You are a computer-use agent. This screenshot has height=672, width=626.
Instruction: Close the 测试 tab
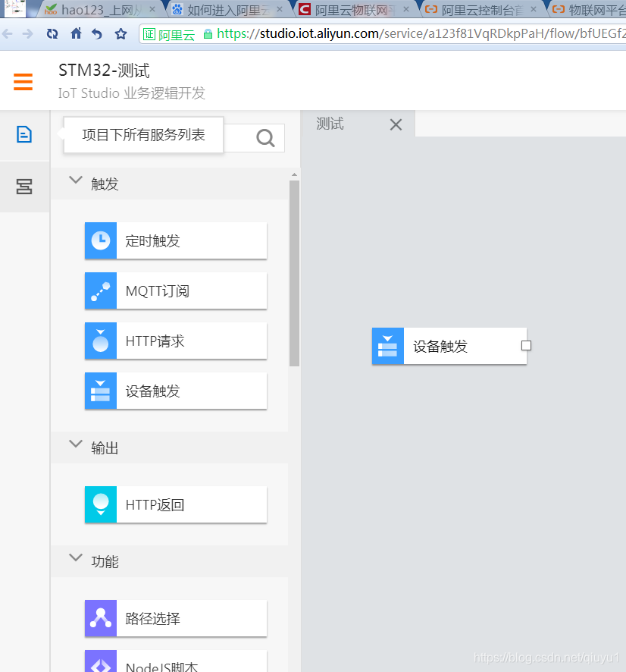coord(396,124)
